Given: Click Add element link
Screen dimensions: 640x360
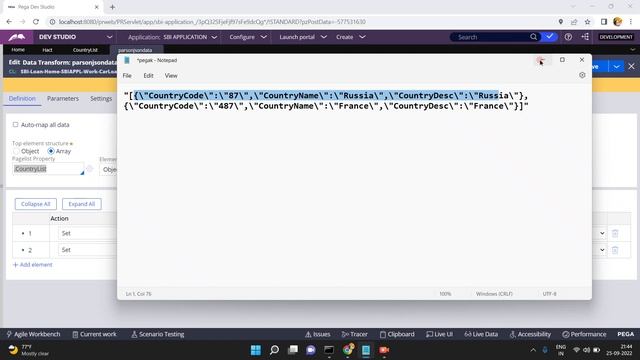Looking at the screenshot, I should tap(33, 264).
